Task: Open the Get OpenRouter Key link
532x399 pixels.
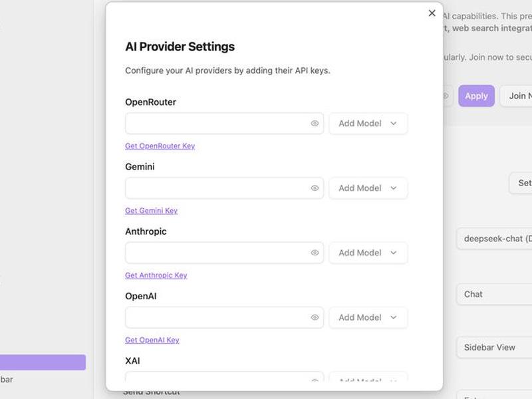Action: (160, 146)
